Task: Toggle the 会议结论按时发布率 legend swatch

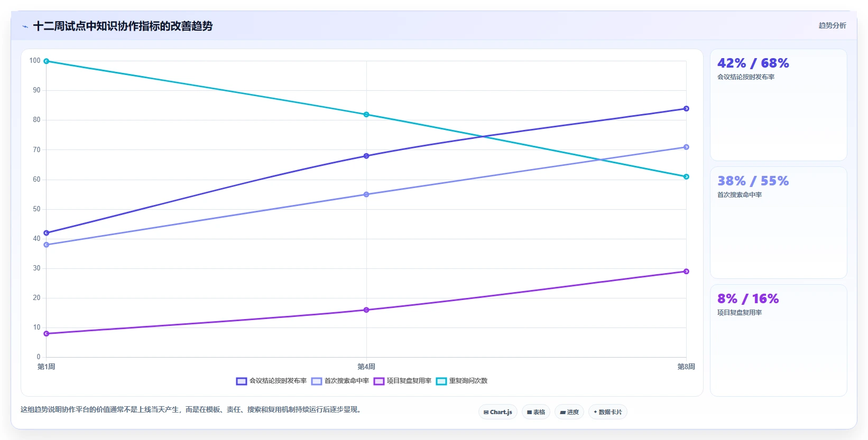Action: coord(242,381)
